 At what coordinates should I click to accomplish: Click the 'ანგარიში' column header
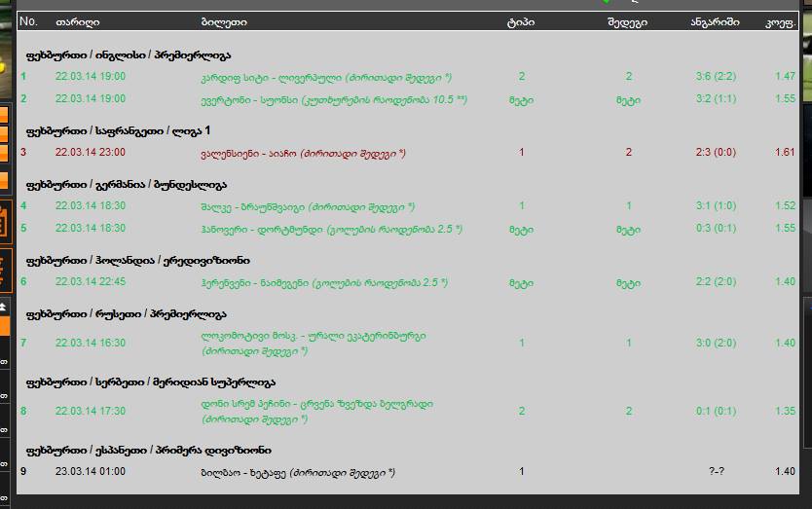pos(716,22)
